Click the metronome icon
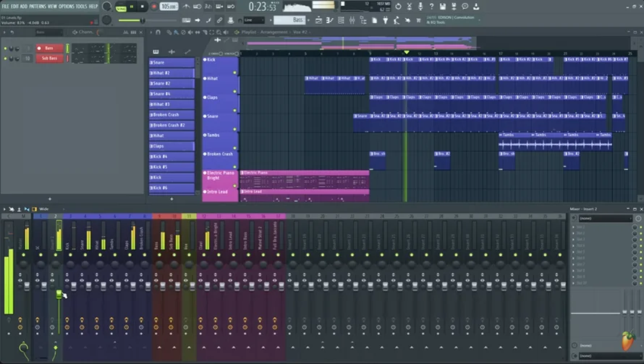The width and height of the screenshot is (644, 364). point(187,7)
